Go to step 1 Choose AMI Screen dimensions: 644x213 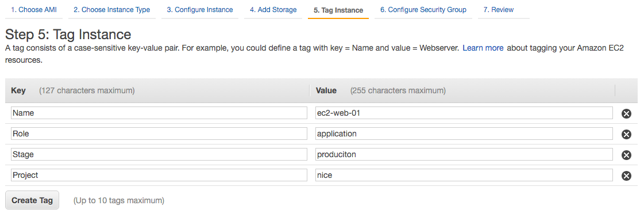[x=34, y=9]
